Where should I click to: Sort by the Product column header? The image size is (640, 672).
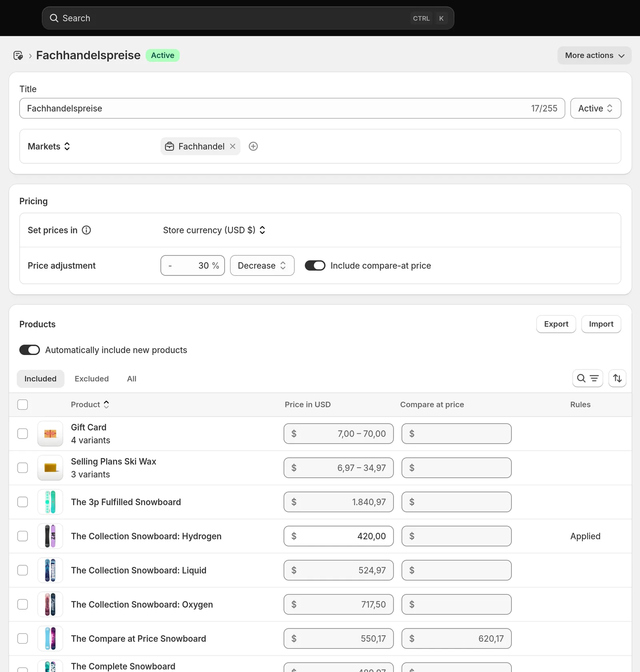[x=90, y=405]
